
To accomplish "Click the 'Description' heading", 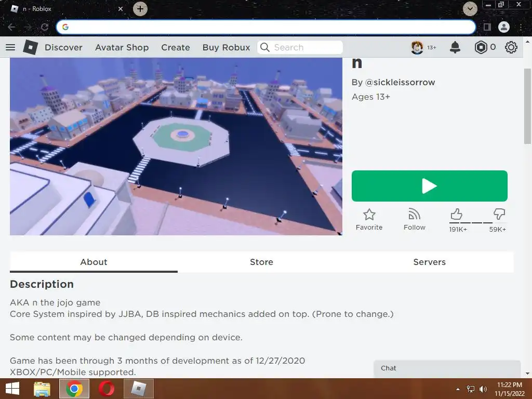I will 42,284.
